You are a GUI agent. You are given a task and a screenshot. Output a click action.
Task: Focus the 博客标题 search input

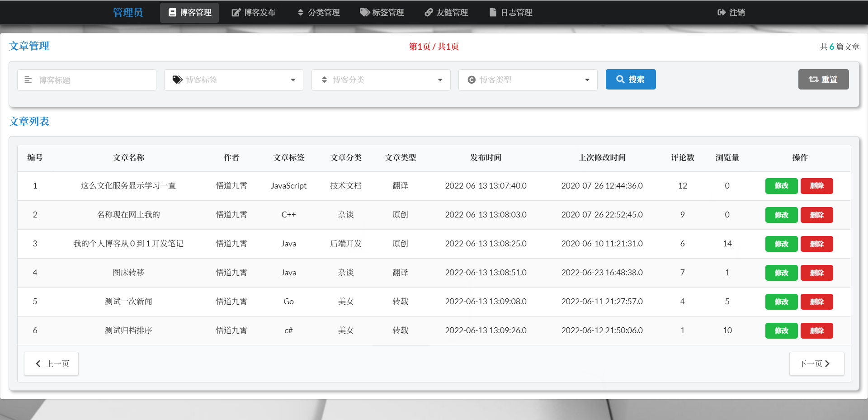coord(87,80)
